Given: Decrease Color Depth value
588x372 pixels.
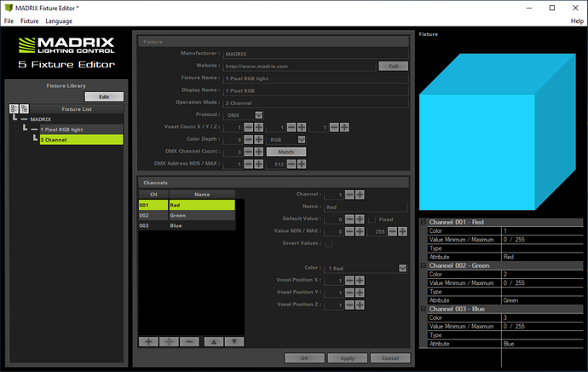Looking at the screenshot, I should point(249,140).
